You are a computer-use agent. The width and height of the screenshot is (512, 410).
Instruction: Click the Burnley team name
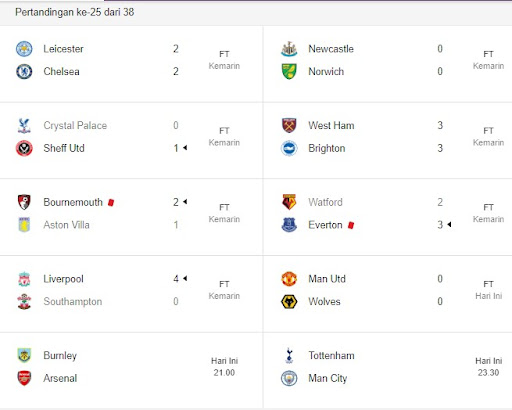pos(60,356)
